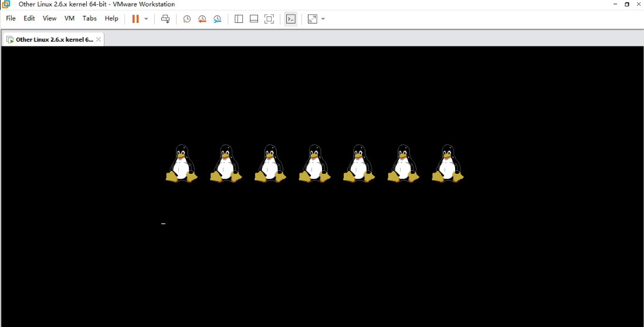
Task: Open the Tabs menu
Action: point(90,19)
